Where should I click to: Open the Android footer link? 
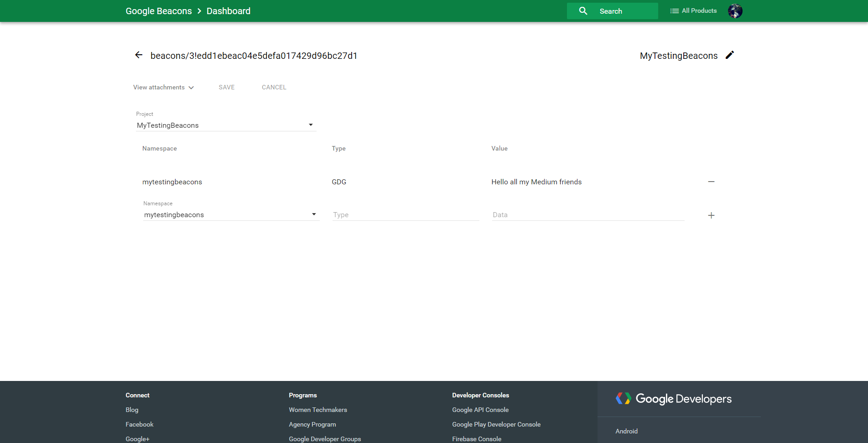pyautogui.click(x=627, y=431)
